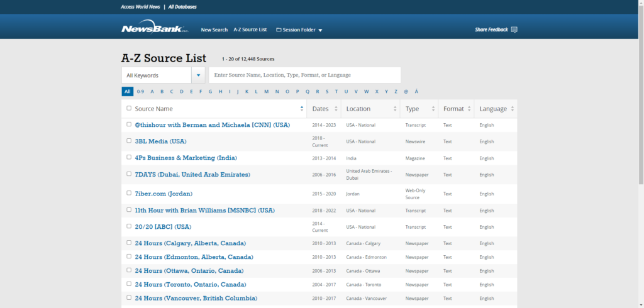
Task: Click the Share Feedback speech bubble icon
Action: tap(514, 30)
